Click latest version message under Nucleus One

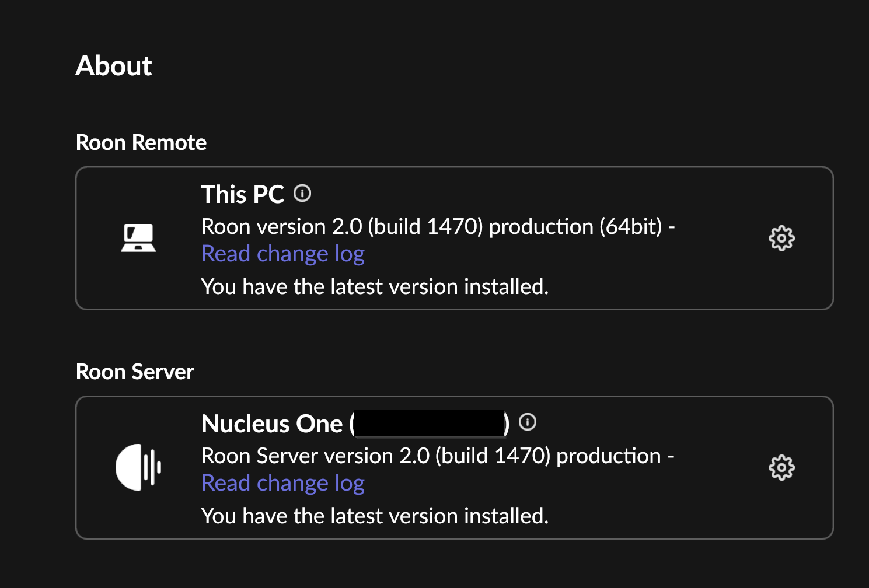[x=375, y=516]
